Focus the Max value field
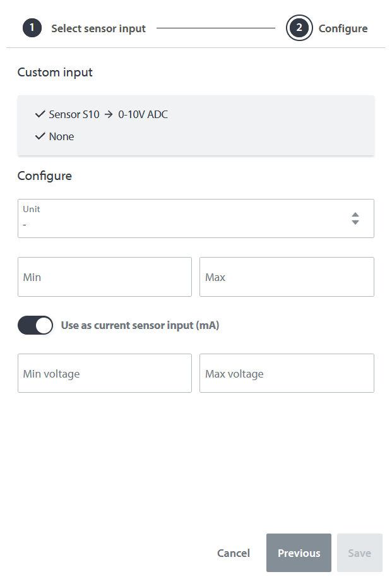The height and width of the screenshot is (579, 392). pyautogui.click(x=287, y=277)
